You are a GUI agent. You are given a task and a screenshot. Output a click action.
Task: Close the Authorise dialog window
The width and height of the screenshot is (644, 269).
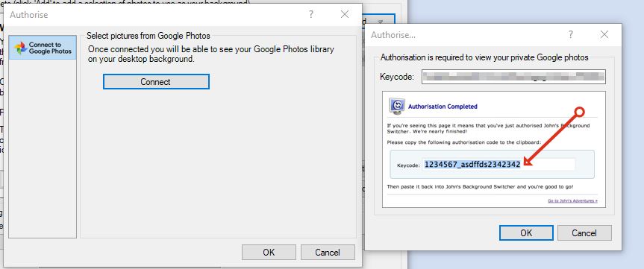coord(345,15)
